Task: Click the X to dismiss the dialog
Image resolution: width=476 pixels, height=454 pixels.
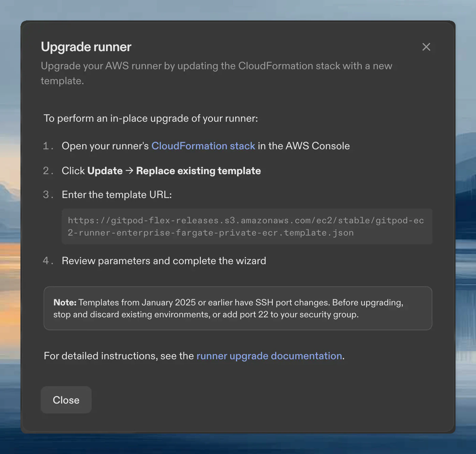Action: 426,47
